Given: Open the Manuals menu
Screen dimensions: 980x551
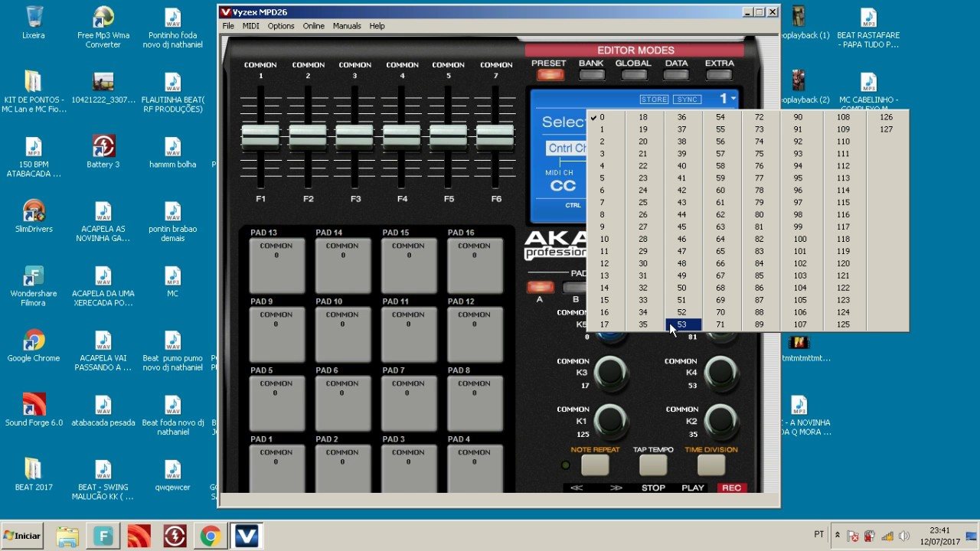Looking at the screenshot, I should point(347,26).
